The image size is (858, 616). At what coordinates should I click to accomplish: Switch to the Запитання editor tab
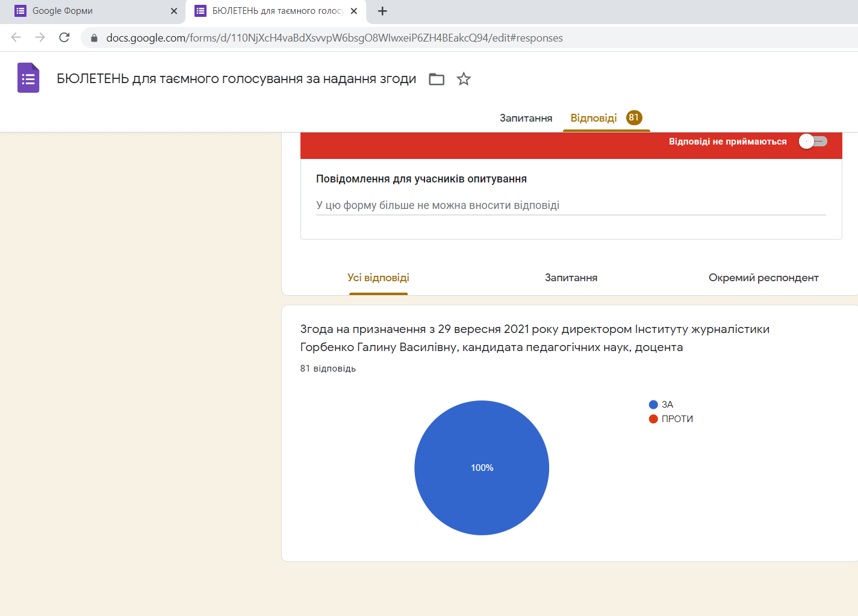(526, 118)
